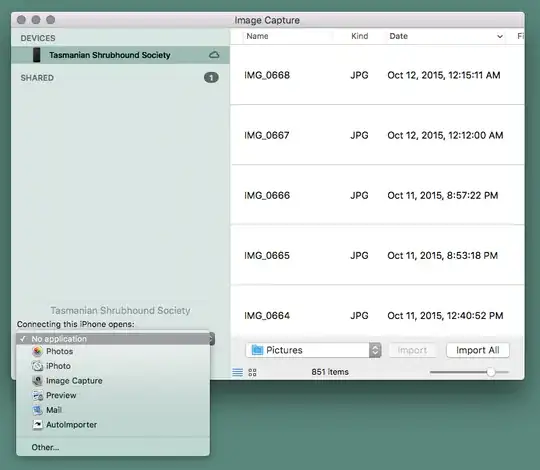Image resolution: width=540 pixels, height=470 pixels.
Task: Close the Image Capture window
Action: [x=21, y=20]
